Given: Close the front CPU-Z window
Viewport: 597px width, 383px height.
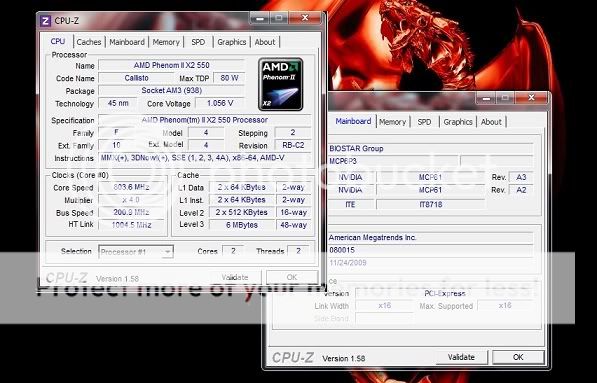Looking at the screenshot, I should click(x=305, y=18).
